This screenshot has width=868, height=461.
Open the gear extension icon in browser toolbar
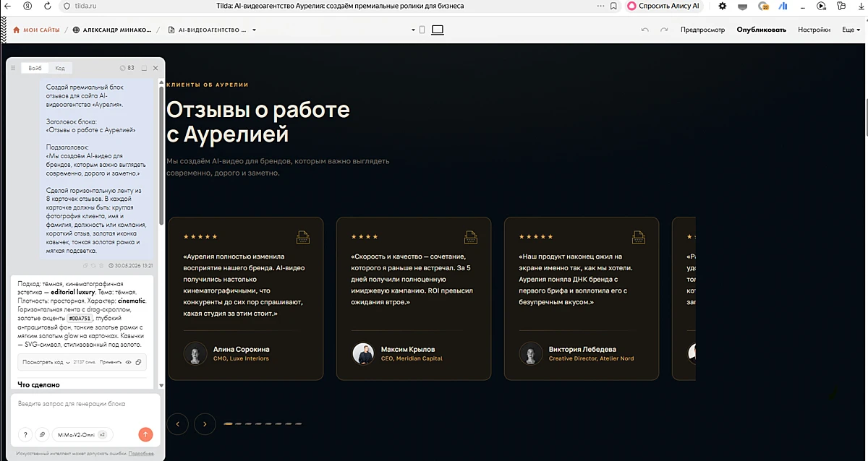722,6
